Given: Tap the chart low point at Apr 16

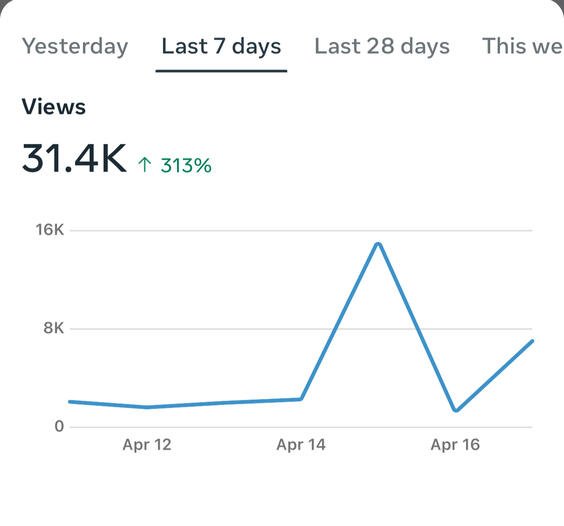Looking at the screenshot, I should pyautogui.click(x=456, y=410).
